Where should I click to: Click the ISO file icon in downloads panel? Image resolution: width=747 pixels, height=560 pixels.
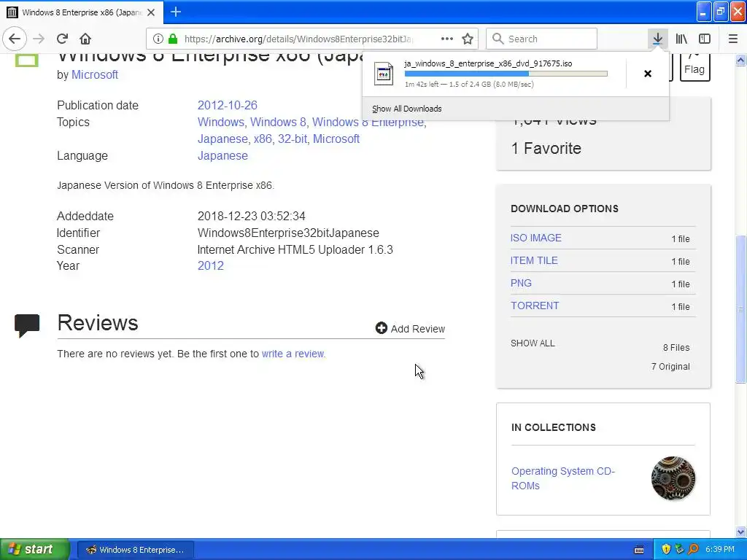[x=384, y=74]
